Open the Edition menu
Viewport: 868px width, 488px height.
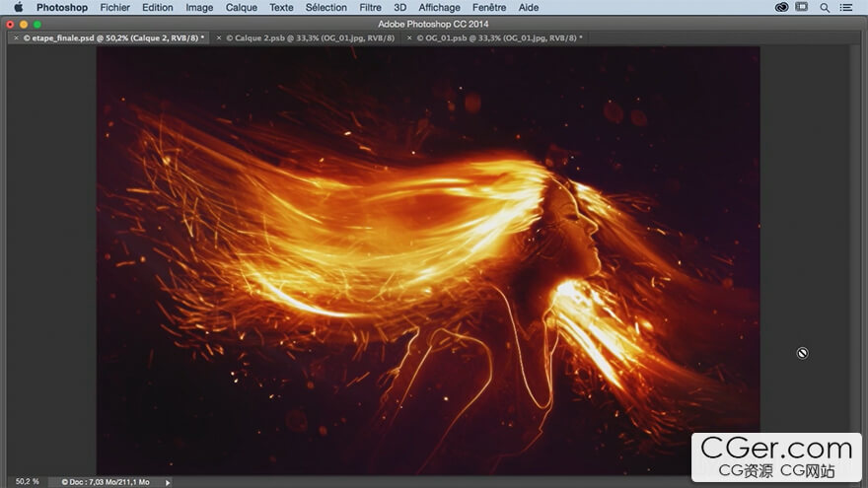(x=157, y=7)
